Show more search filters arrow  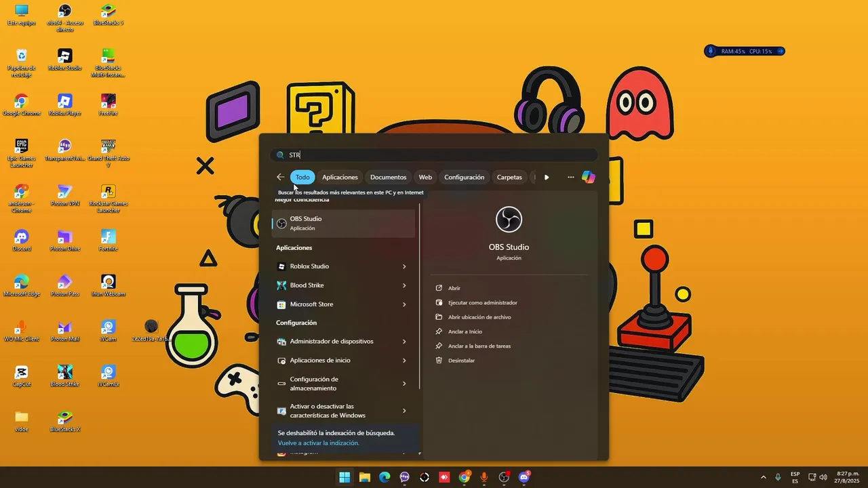547,178
